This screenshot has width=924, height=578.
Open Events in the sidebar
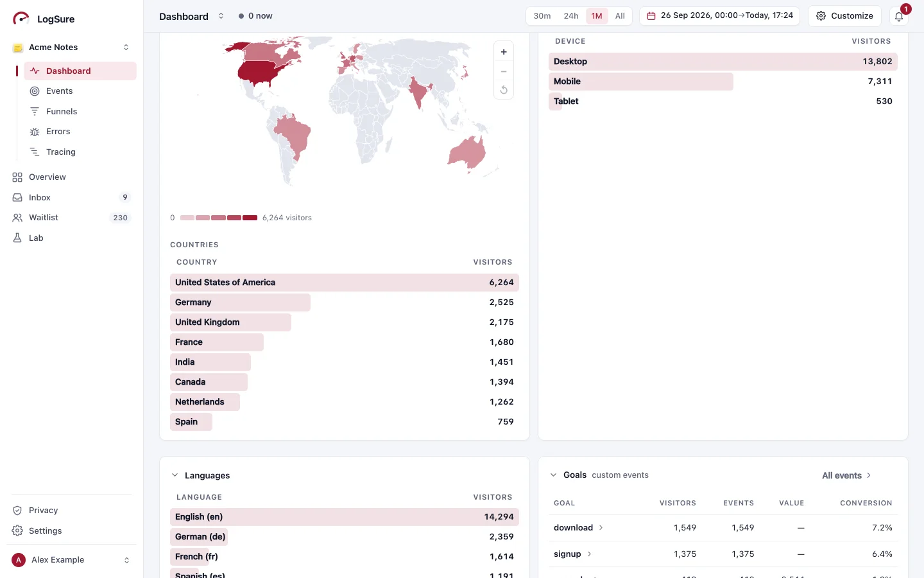tap(80, 91)
